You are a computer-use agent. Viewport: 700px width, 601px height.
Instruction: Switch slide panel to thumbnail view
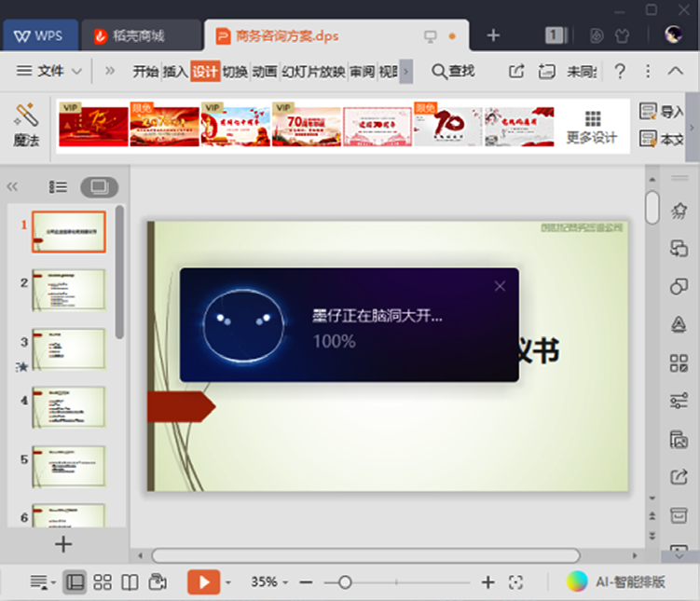[99, 186]
